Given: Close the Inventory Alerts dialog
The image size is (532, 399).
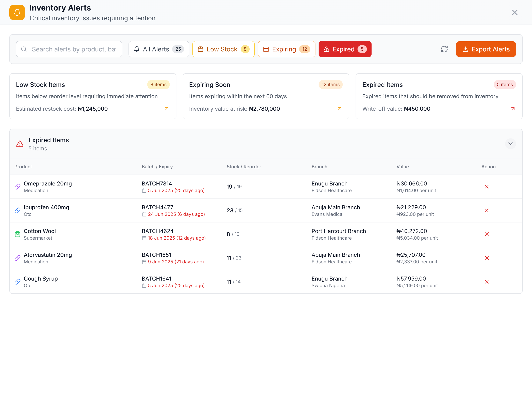Looking at the screenshot, I should 515,12.
